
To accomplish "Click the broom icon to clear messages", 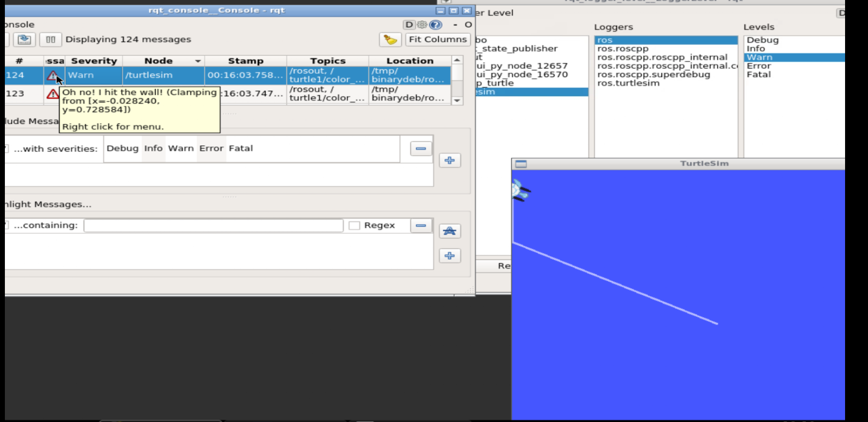I will pos(390,40).
